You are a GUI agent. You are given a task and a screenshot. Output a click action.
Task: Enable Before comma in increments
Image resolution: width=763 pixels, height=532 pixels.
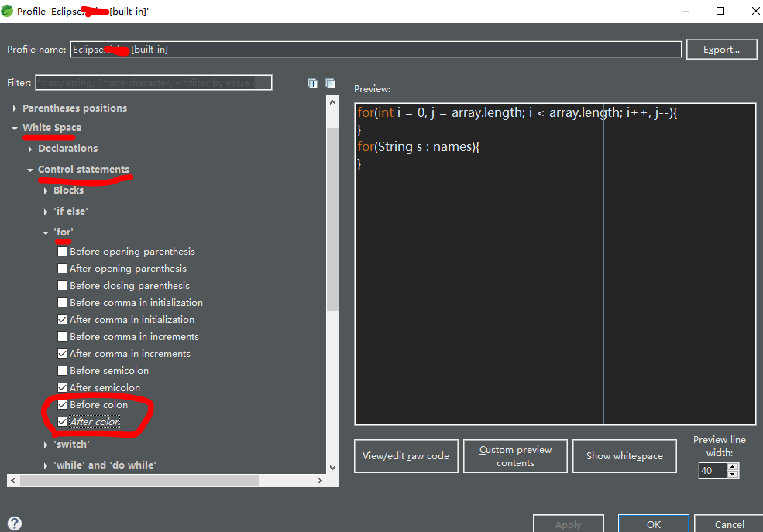[62, 337]
